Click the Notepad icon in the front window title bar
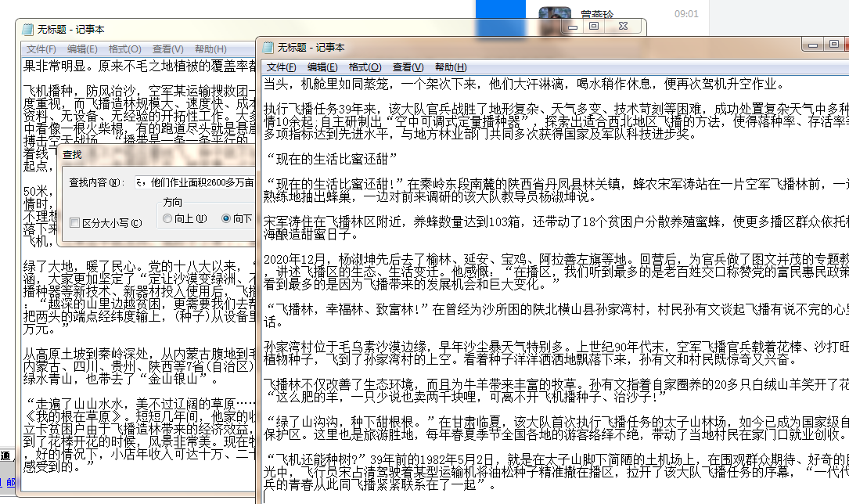 pos(268,47)
